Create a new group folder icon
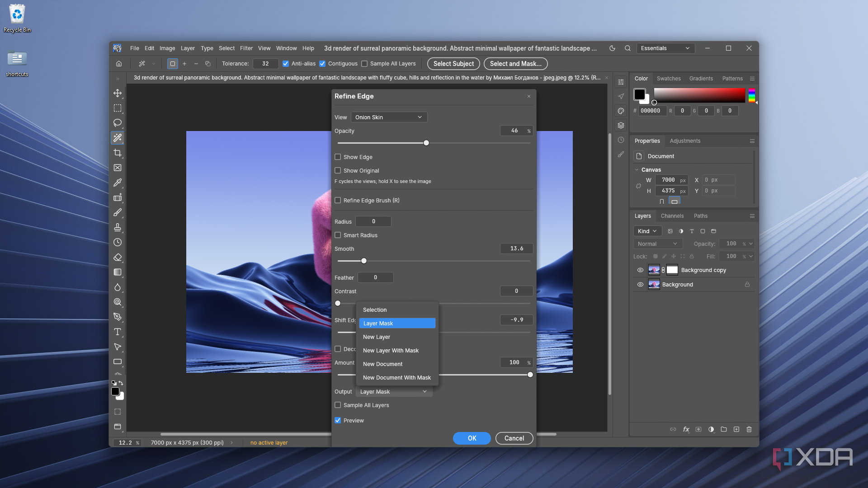Screen dimensions: 868x488 click(724, 429)
